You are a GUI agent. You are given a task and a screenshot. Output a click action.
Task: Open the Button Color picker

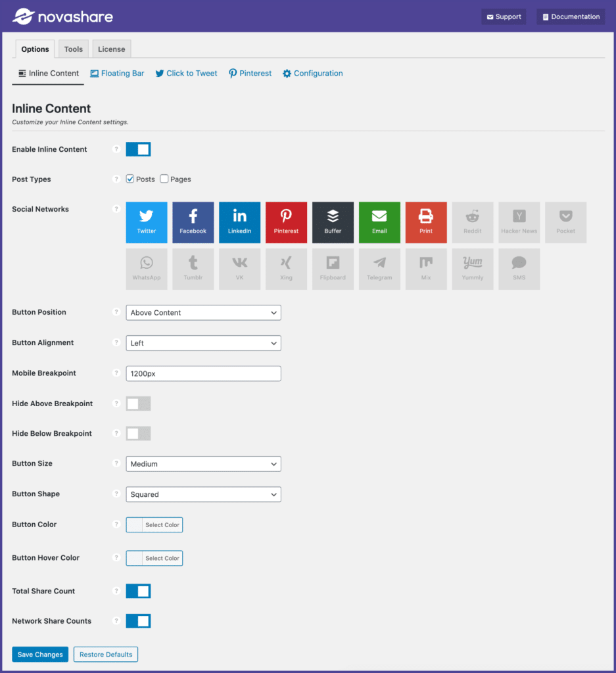[x=154, y=524]
